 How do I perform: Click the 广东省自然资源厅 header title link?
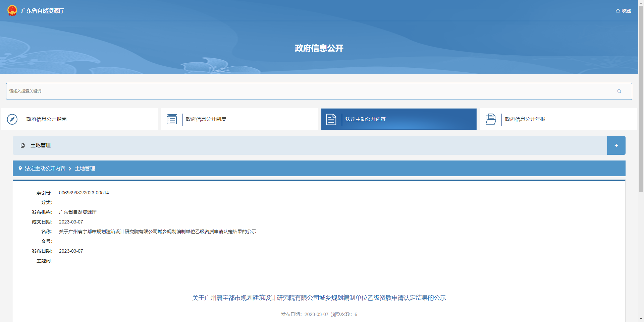42,11
